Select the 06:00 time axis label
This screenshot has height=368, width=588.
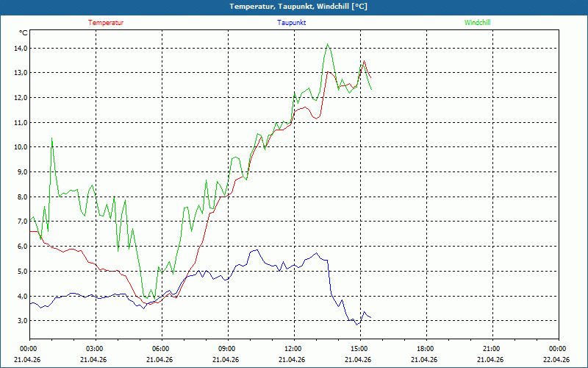tap(161, 349)
